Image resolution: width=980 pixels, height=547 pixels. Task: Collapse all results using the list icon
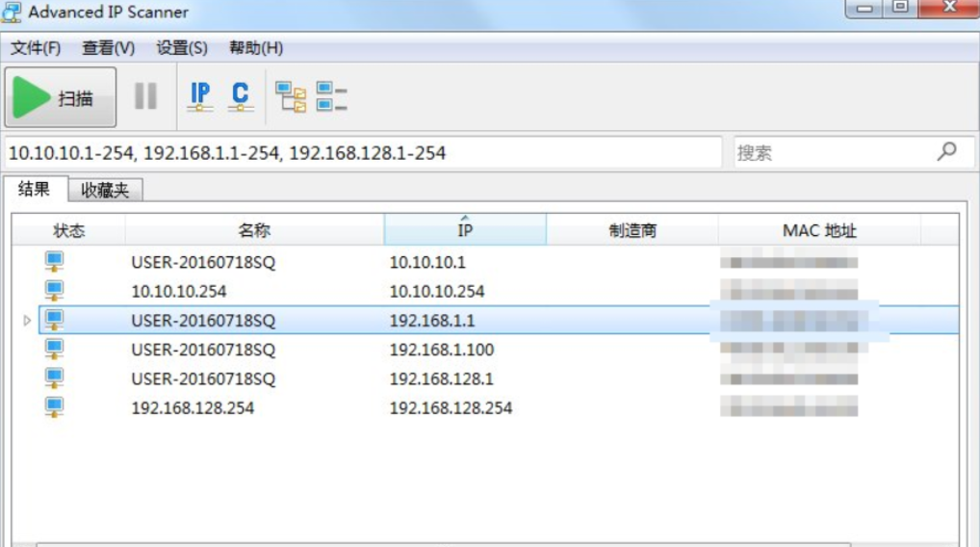point(331,97)
